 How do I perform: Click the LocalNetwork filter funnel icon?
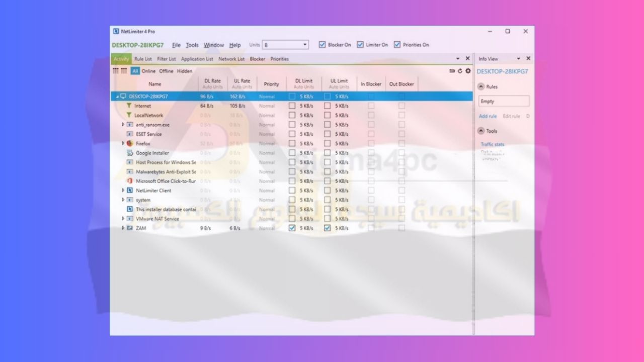(129, 115)
